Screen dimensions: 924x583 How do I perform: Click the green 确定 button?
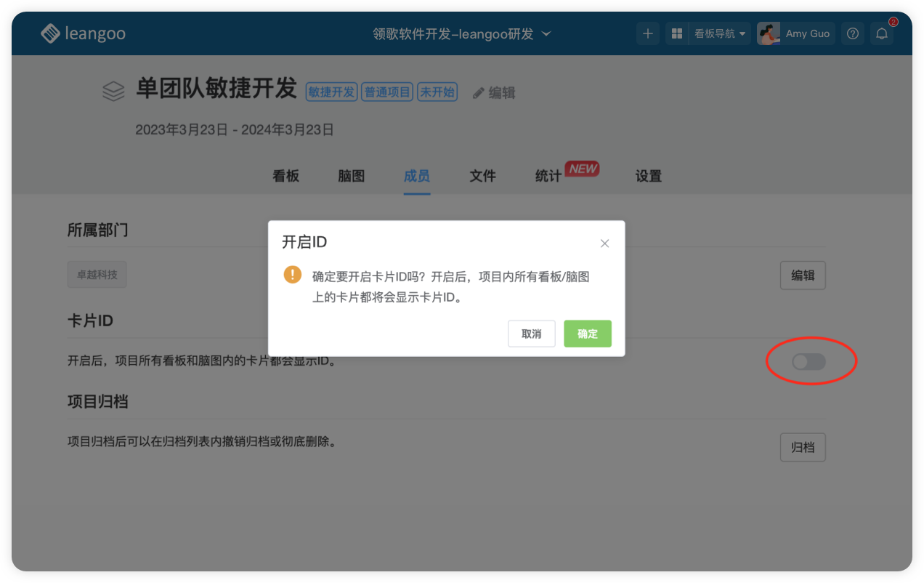(x=588, y=334)
